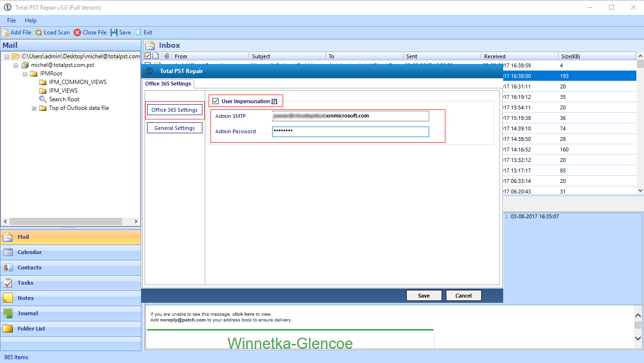Viewport: 644px width, 363px height.
Task: Click the preview pane up scroll arrow
Action: point(638,315)
